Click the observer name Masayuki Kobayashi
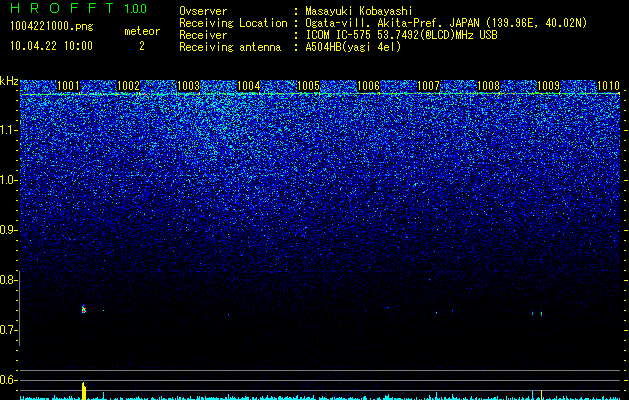 (x=359, y=12)
